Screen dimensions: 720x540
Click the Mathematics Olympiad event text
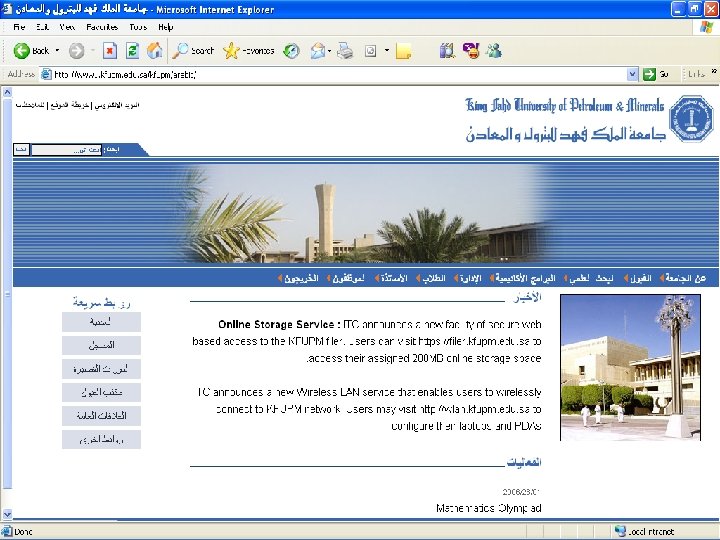(489, 508)
